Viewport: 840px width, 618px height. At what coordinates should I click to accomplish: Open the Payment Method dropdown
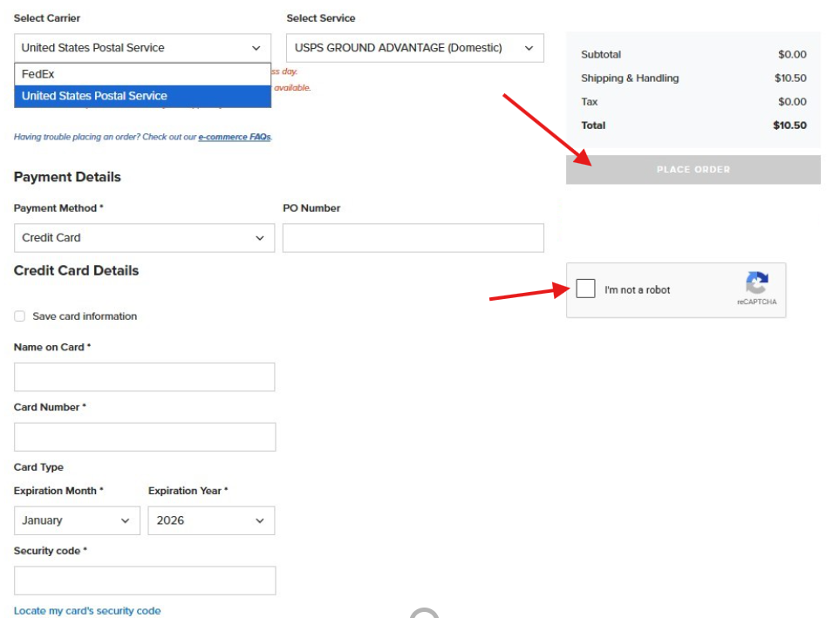coord(144,238)
